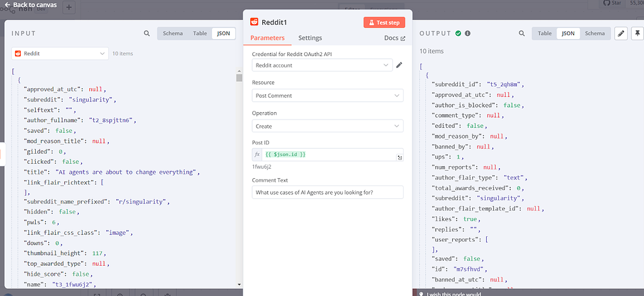Edit the output with pencil icon
644x296 pixels.
click(620, 33)
